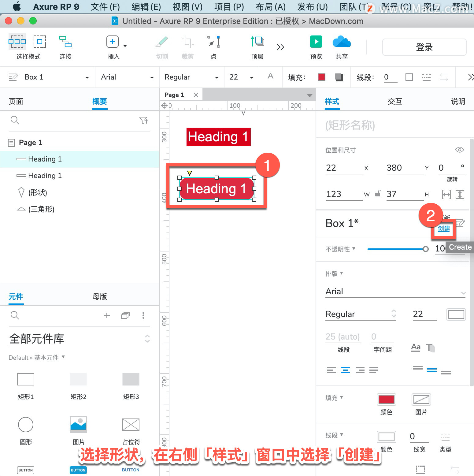
Task: Open the Arial font dropdown in style panel
Action: click(x=396, y=292)
